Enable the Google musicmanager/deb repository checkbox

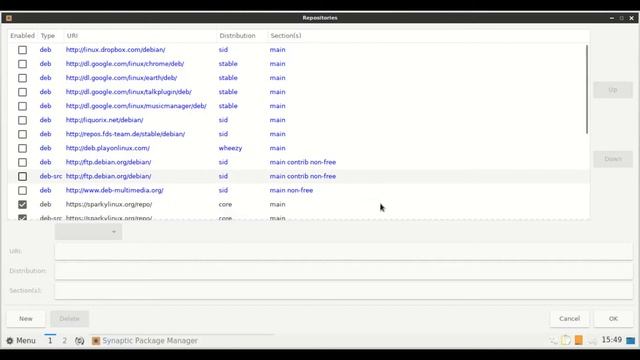click(x=22, y=106)
